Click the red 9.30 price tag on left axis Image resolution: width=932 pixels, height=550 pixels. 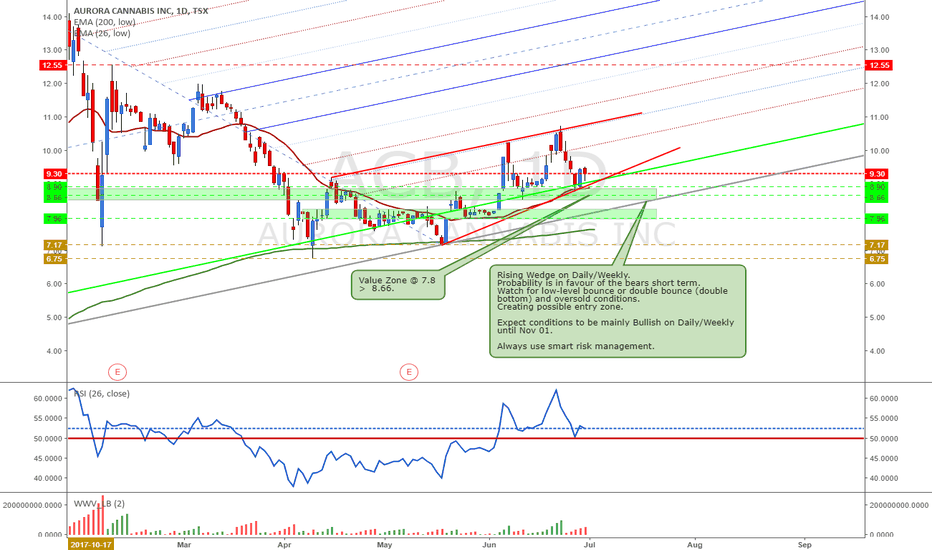point(54,174)
